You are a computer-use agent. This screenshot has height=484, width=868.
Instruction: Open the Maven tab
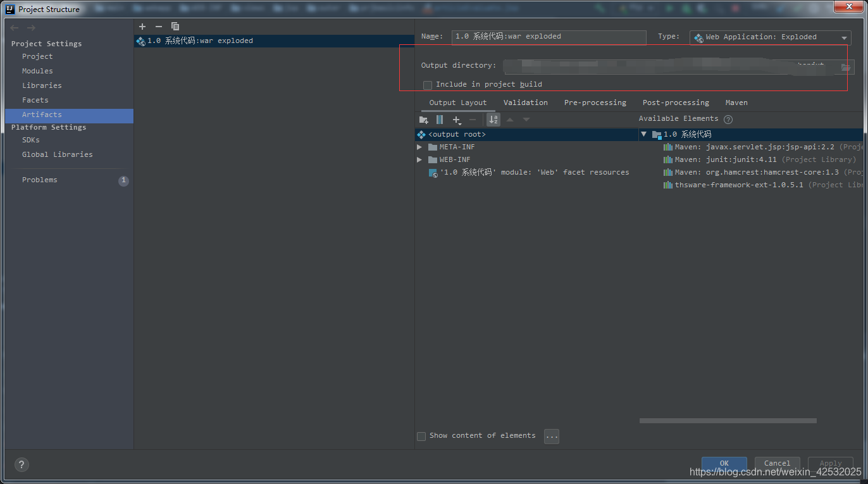tap(736, 102)
